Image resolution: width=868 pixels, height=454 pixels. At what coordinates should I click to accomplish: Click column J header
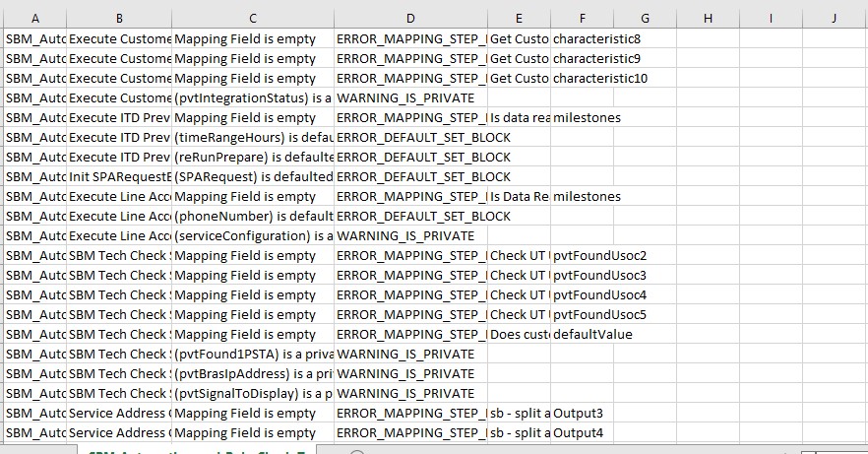coord(833,18)
